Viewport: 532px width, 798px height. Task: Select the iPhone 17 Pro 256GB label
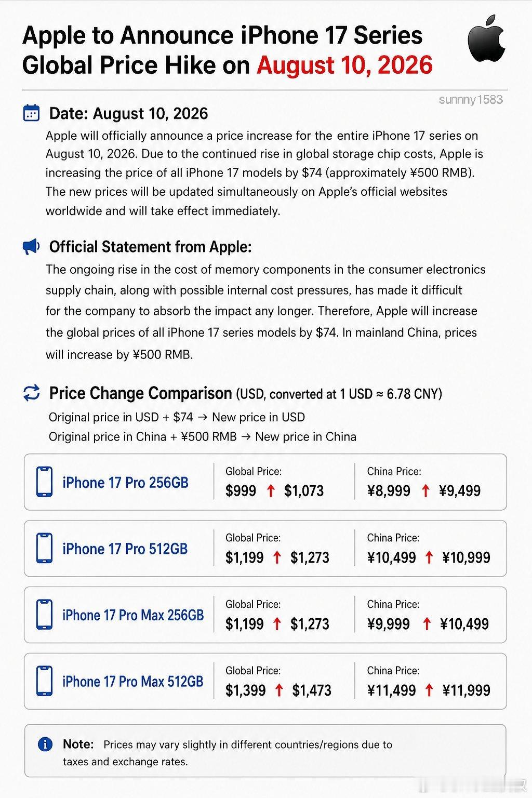pos(125,483)
